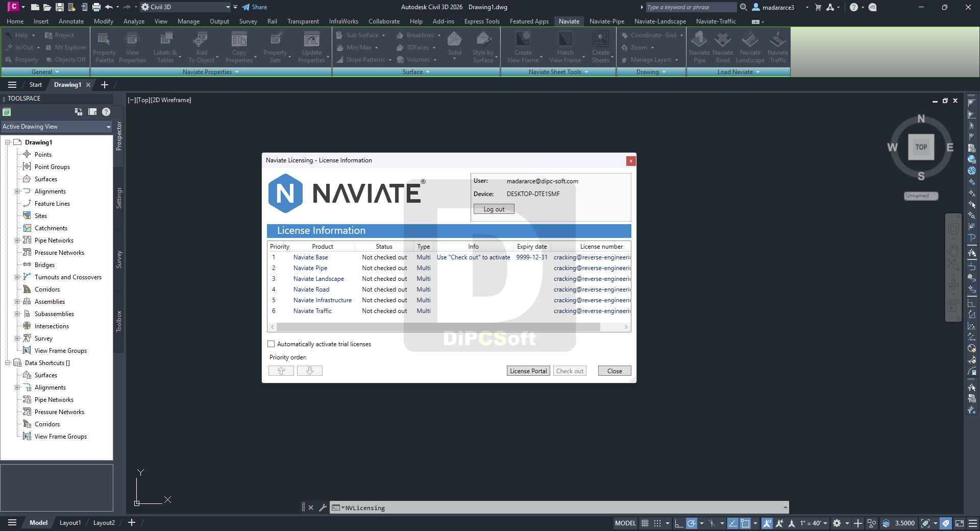Click the License Portal button

tap(528, 371)
